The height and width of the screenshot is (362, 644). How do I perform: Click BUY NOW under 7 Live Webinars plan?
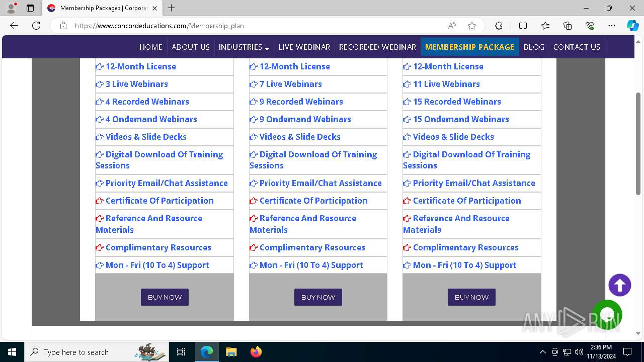[318, 297]
